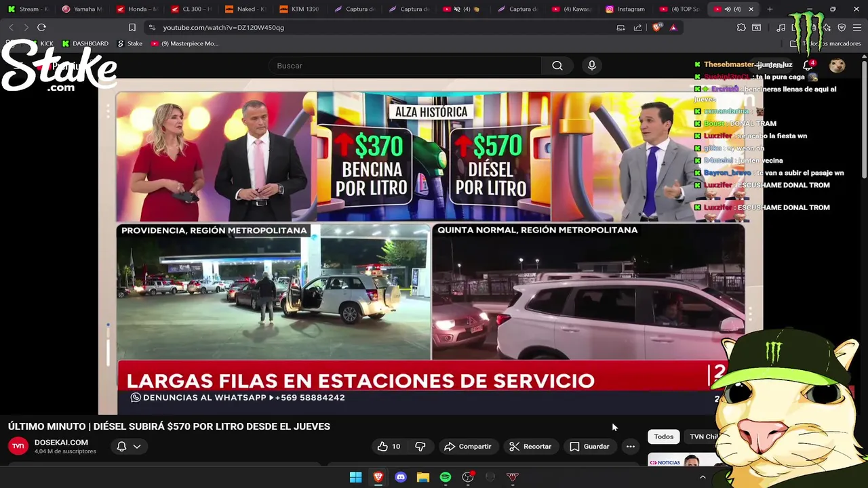Focus the YouTube Buscar search field
Viewport: 868px width, 488px height.
pos(406,66)
